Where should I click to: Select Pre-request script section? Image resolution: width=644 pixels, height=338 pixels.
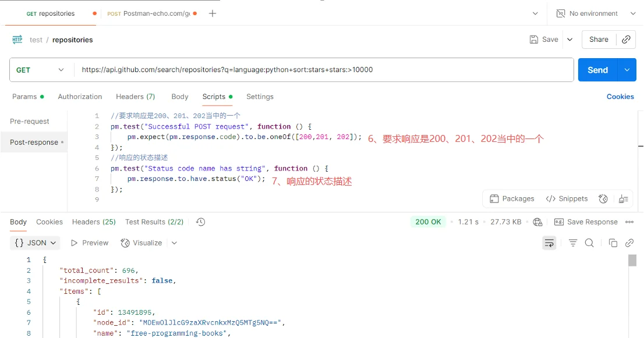point(30,122)
